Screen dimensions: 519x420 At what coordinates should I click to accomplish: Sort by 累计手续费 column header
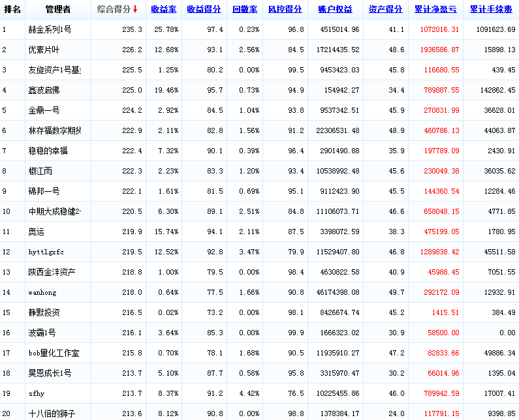pos(490,10)
